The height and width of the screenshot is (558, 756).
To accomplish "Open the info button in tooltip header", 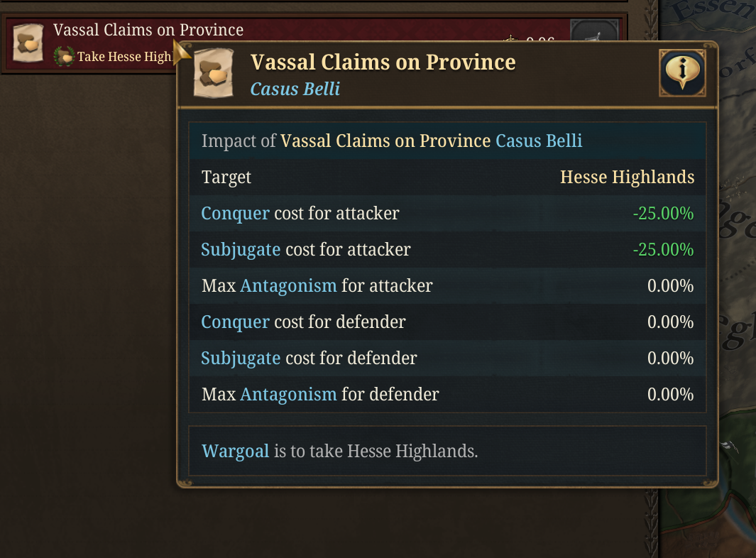I will [682, 72].
